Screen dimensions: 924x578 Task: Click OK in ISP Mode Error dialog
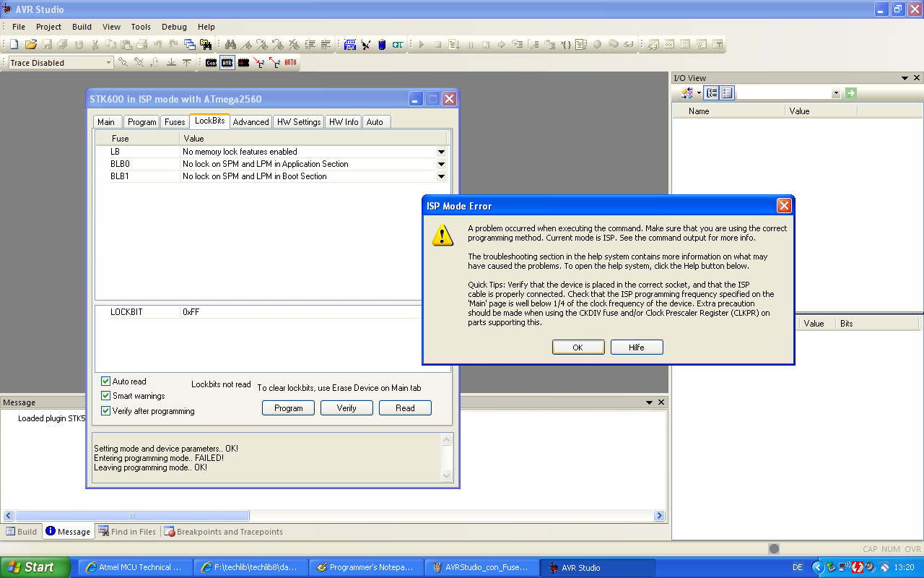(578, 348)
